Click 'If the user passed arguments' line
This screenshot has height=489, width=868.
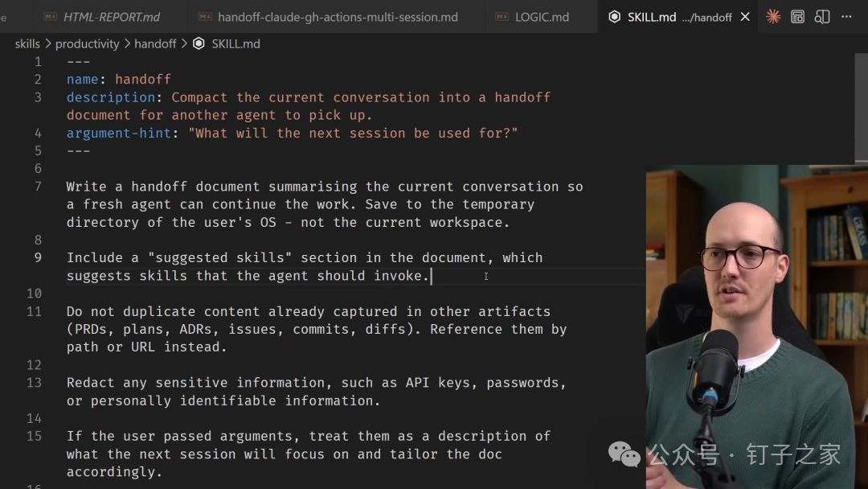tap(309, 437)
